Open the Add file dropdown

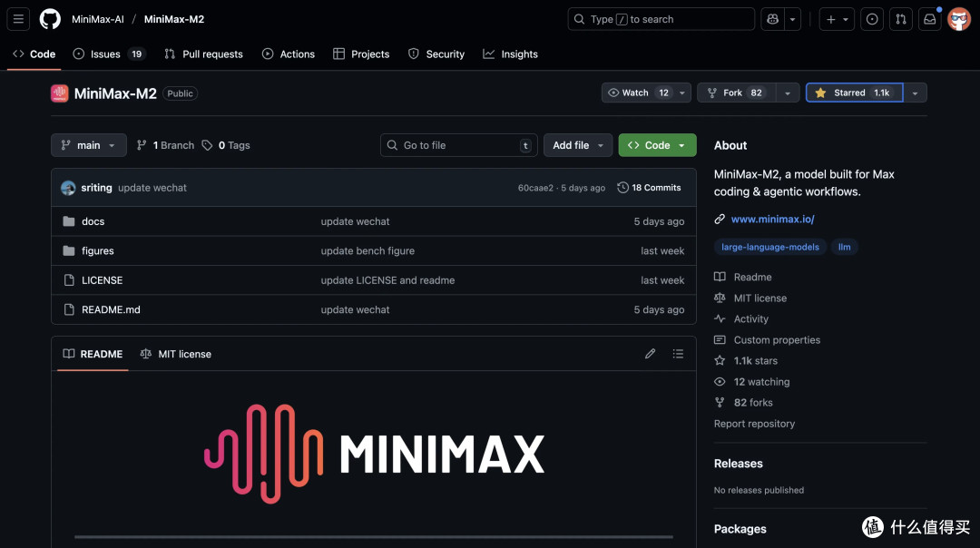(x=577, y=145)
